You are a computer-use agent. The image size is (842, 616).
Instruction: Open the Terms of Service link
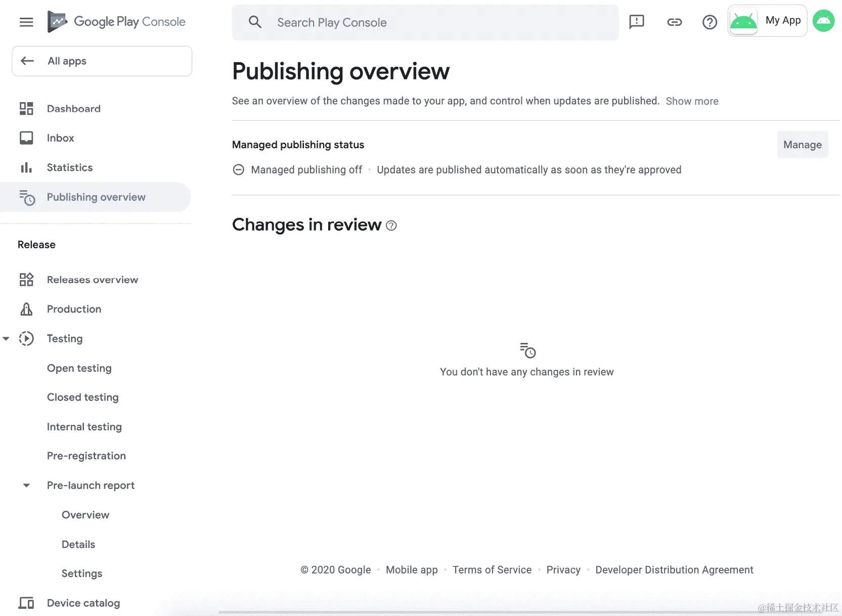tap(492, 570)
